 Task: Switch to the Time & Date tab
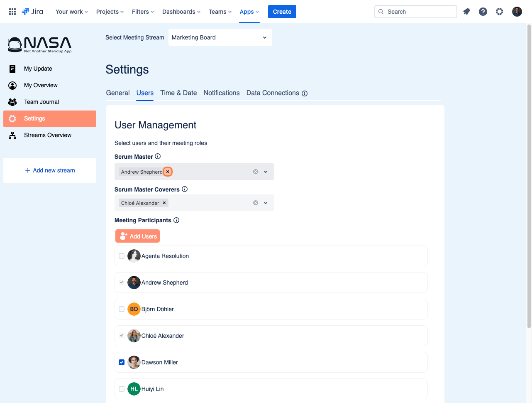coord(178,93)
